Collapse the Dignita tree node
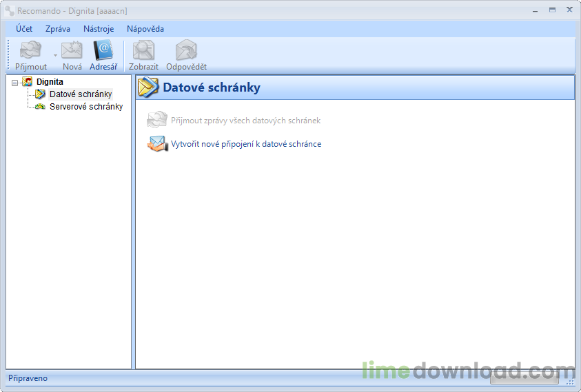 point(15,83)
